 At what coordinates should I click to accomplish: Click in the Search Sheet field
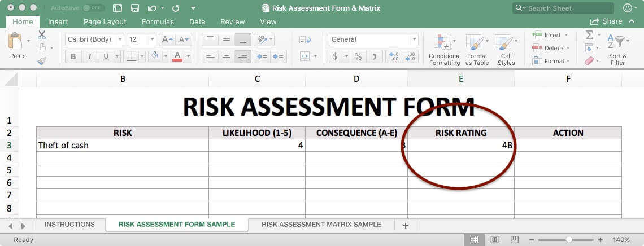coord(563,8)
